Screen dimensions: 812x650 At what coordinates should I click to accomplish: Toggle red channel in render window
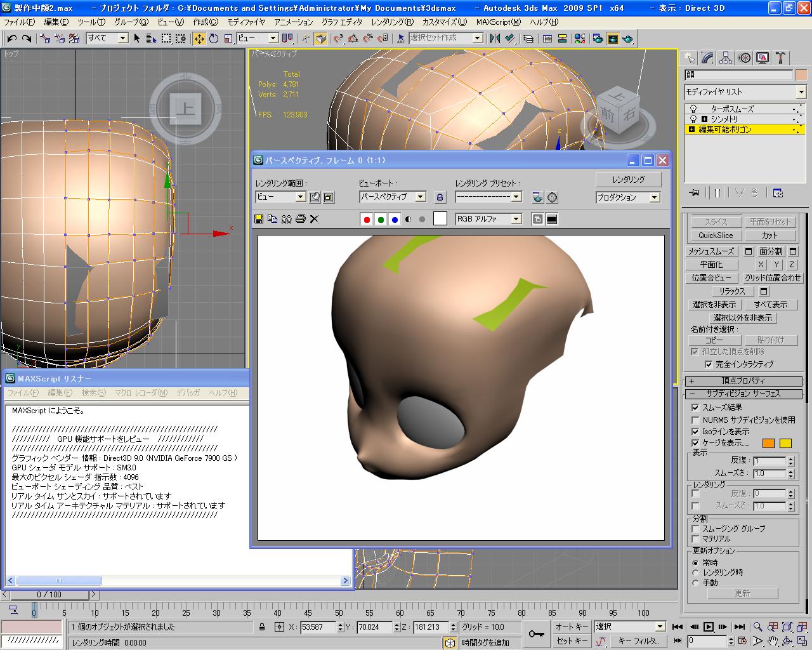point(366,220)
